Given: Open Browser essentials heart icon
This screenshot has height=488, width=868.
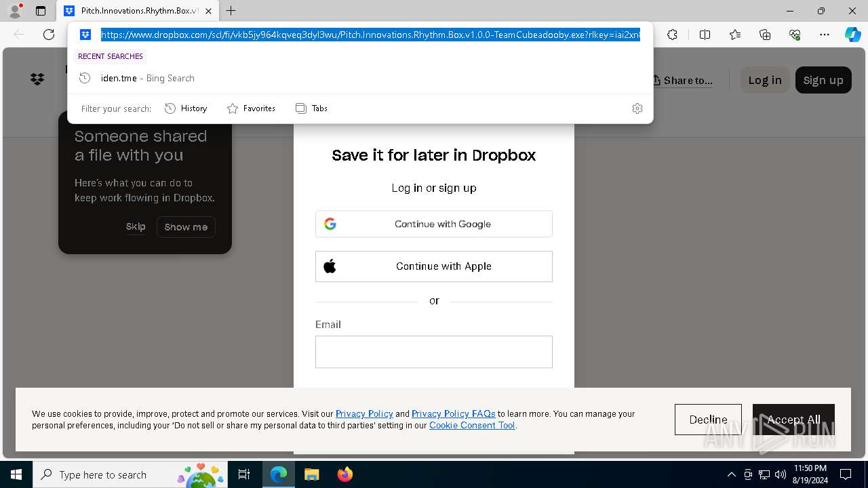Looking at the screenshot, I should point(795,35).
